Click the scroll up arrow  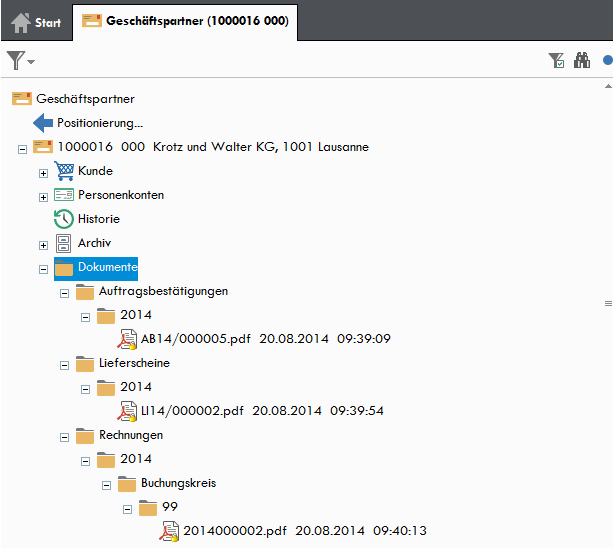608,86
